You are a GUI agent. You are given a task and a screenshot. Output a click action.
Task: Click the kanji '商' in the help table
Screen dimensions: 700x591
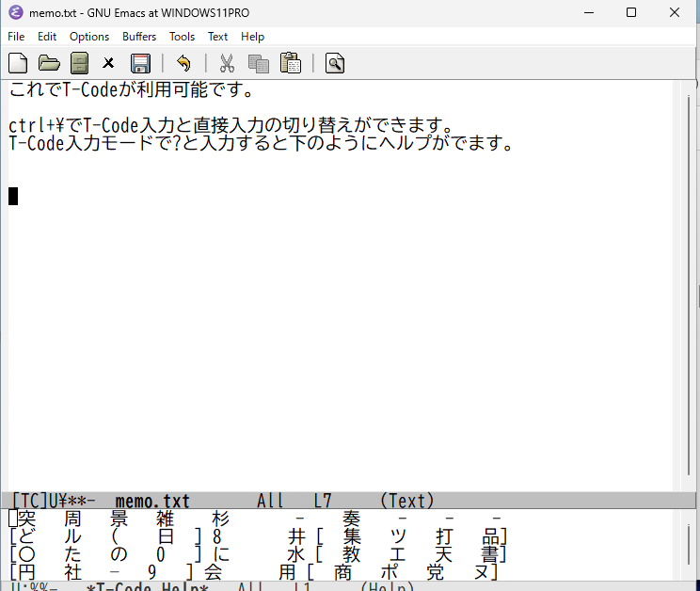click(342, 572)
